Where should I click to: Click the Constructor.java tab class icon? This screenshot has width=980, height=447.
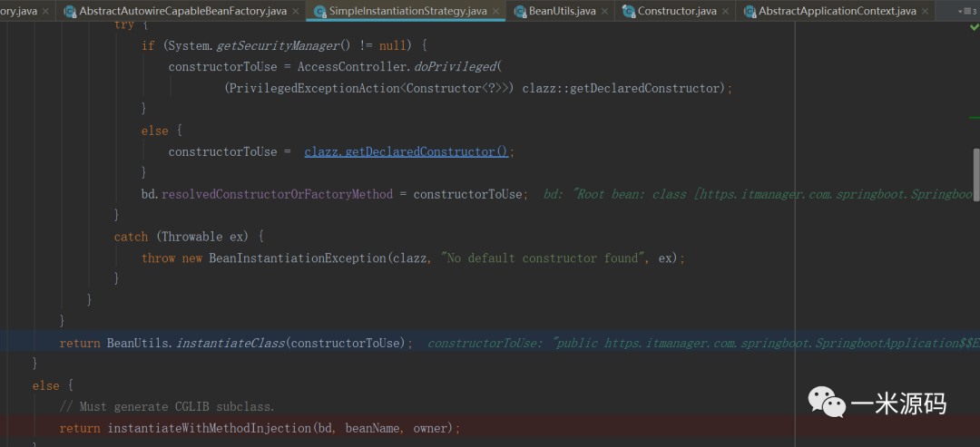point(629,11)
